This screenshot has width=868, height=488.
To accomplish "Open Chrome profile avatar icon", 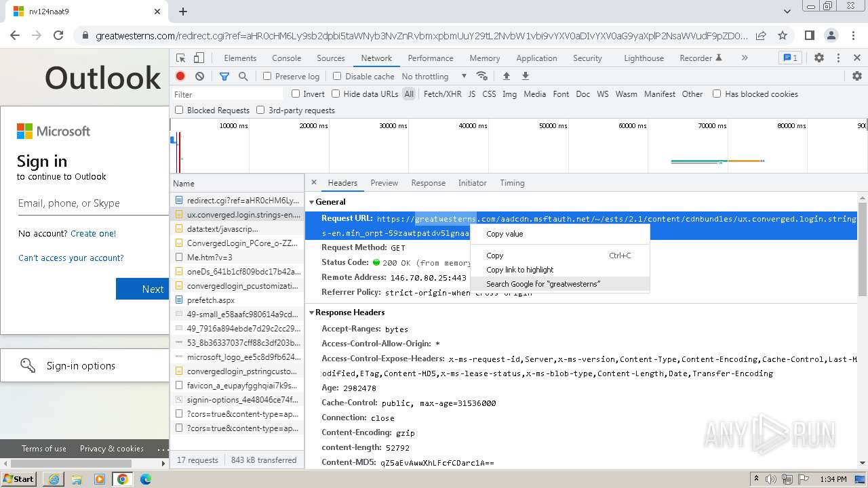I will [x=831, y=35].
